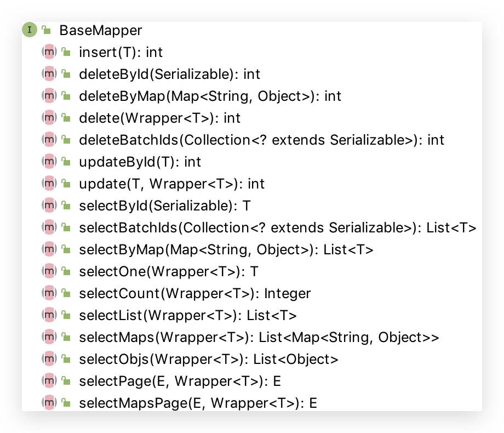Viewport: 504px width, 433px height.
Task: Click the interface icon beside BaseMapper
Action: (x=30, y=30)
